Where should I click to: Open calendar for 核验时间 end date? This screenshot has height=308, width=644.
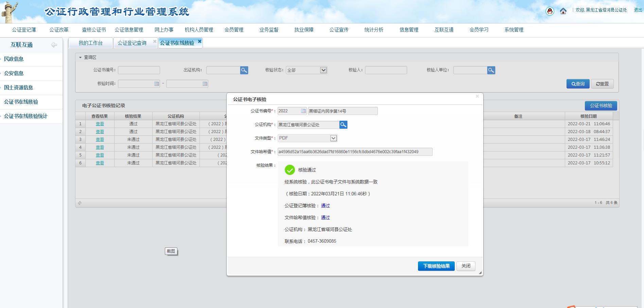(205, 84)
